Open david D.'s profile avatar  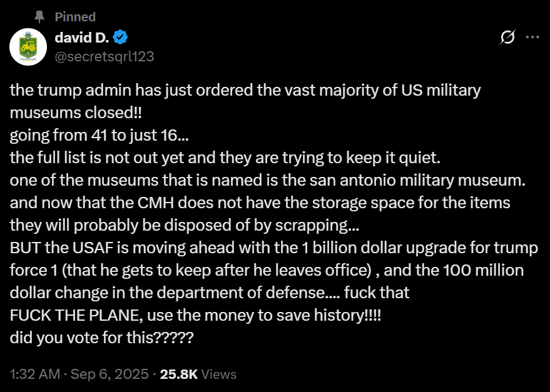(x=28, y=46)
